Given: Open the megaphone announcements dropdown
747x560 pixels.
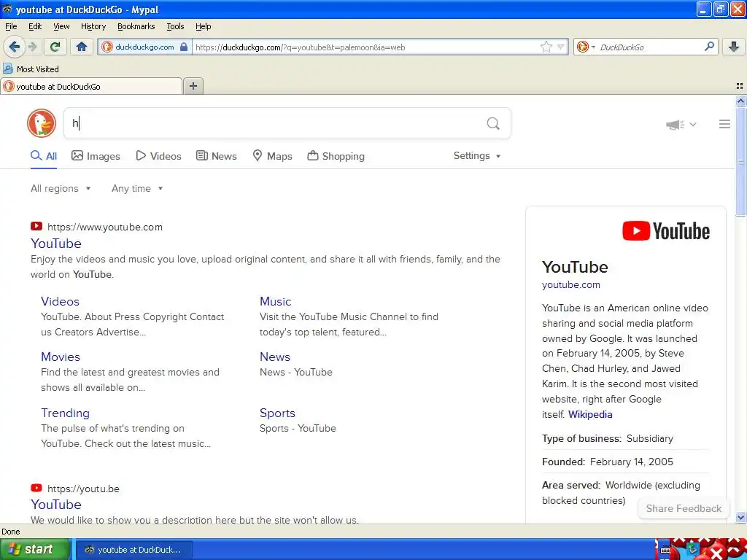Looking at the screenshot, I should (x=681, y=124).
